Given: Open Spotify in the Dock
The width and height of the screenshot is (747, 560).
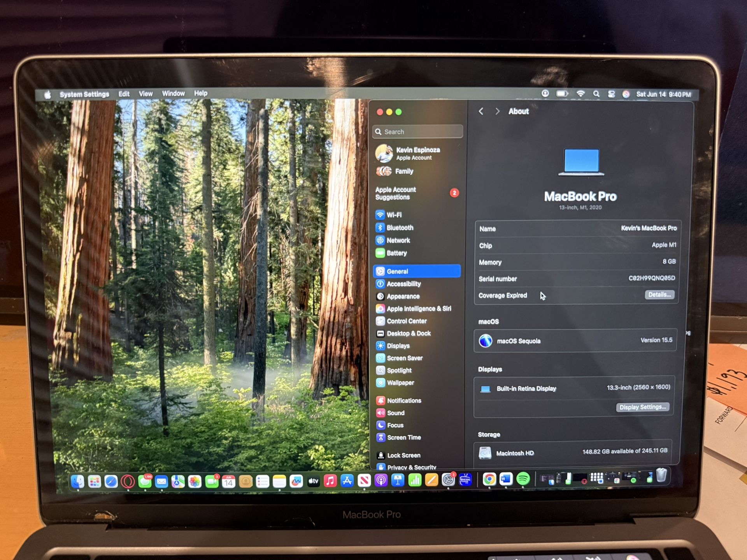Looking at the screenshot, I should pyautogui.click(x=523, y=479).
